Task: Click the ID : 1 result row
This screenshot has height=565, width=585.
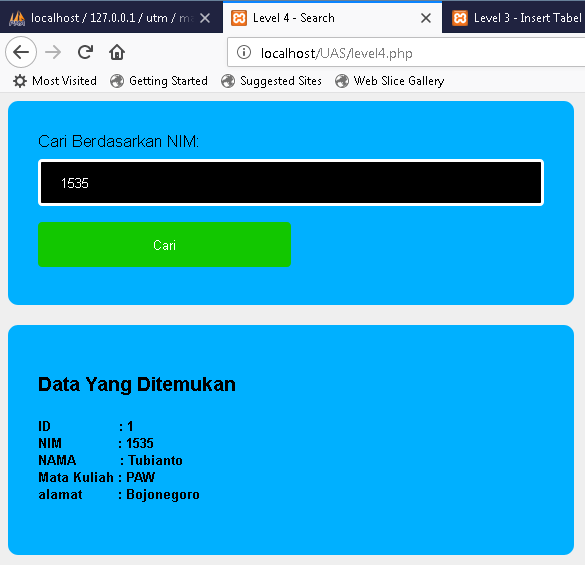Action: point(86,426)
